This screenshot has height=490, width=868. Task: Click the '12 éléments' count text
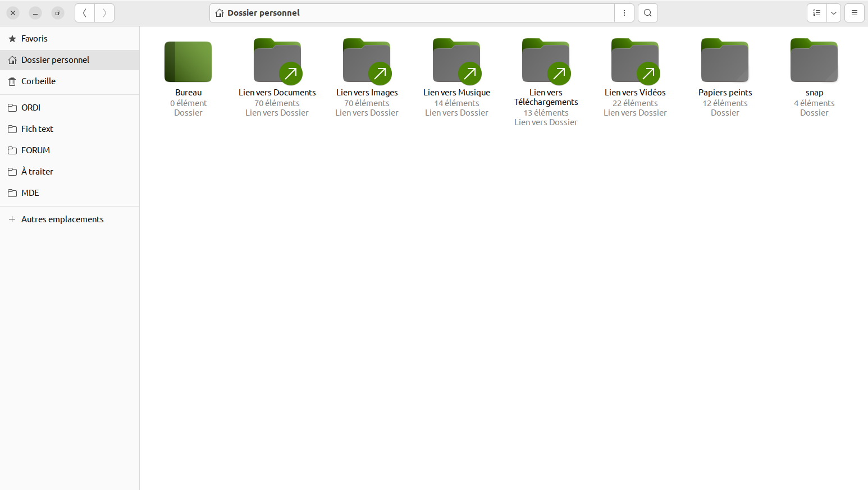click(x=725, y=103)
